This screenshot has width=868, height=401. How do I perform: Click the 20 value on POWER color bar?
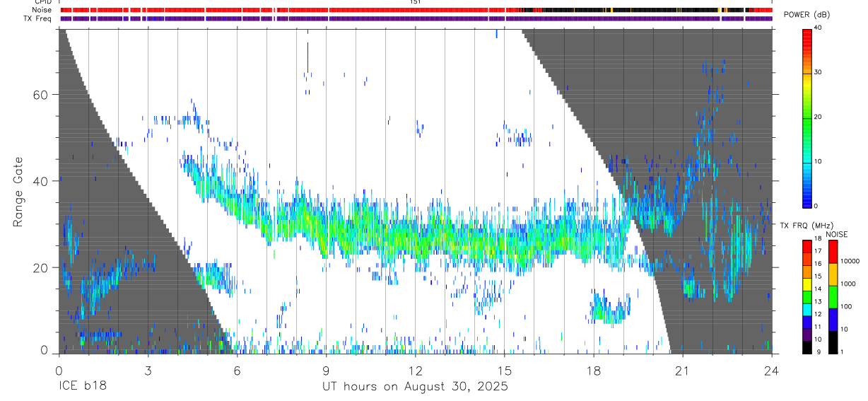click(x=819, y=117)
